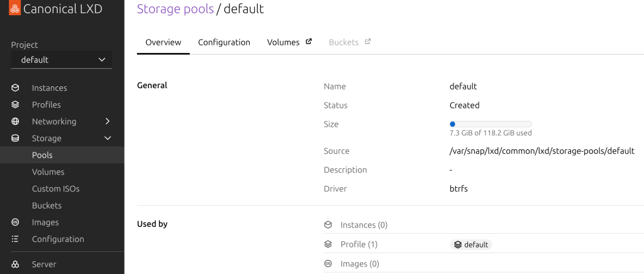
Task: Click the Storage database icon
Action: click(x=15, y=139)
